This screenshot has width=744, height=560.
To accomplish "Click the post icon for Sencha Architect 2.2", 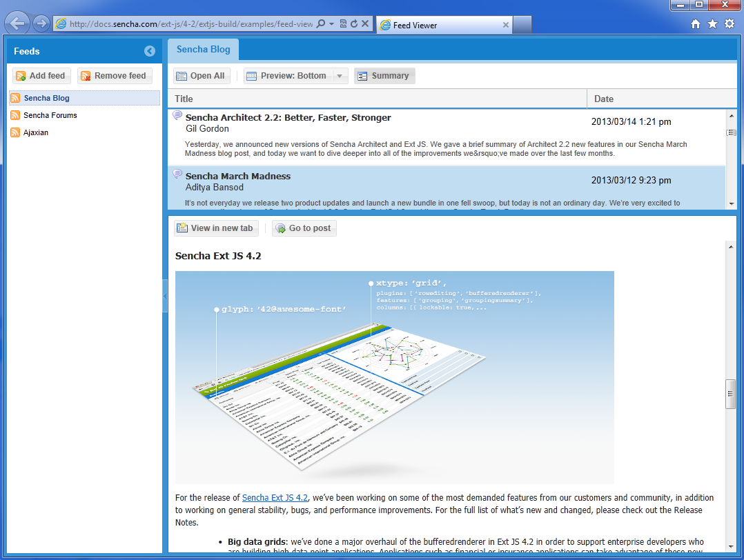I will tap(177, 114).
